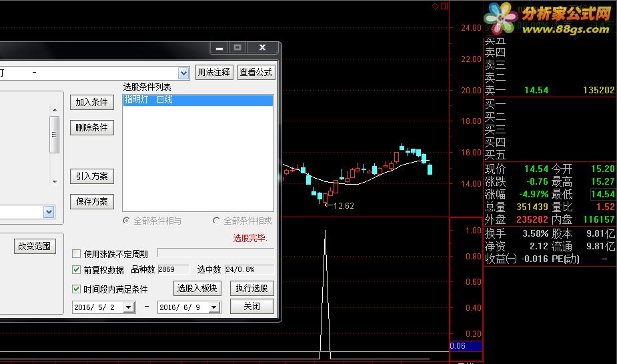Click 关闭 to close the dialog
This screenshot has height=364, width=617.
(252, 306)
